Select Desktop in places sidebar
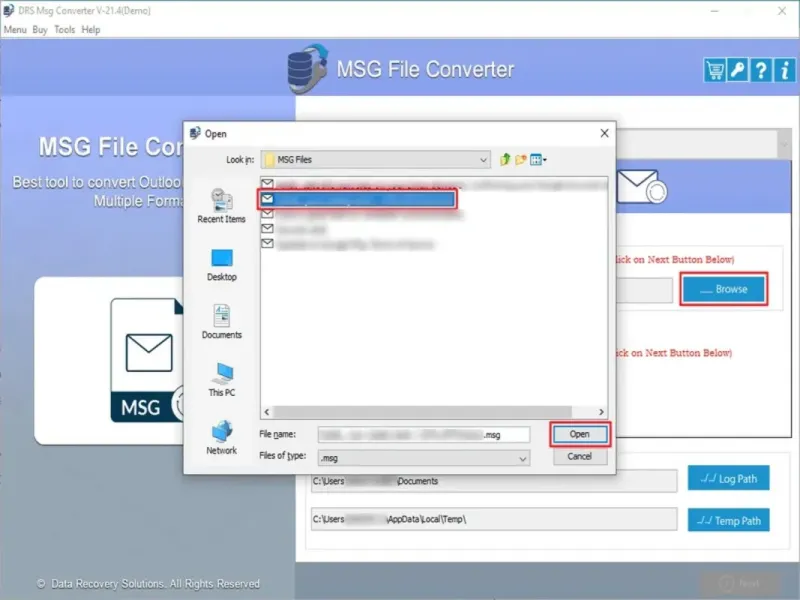Viewport: 800px width, 600px height. [x=221, y=265]
